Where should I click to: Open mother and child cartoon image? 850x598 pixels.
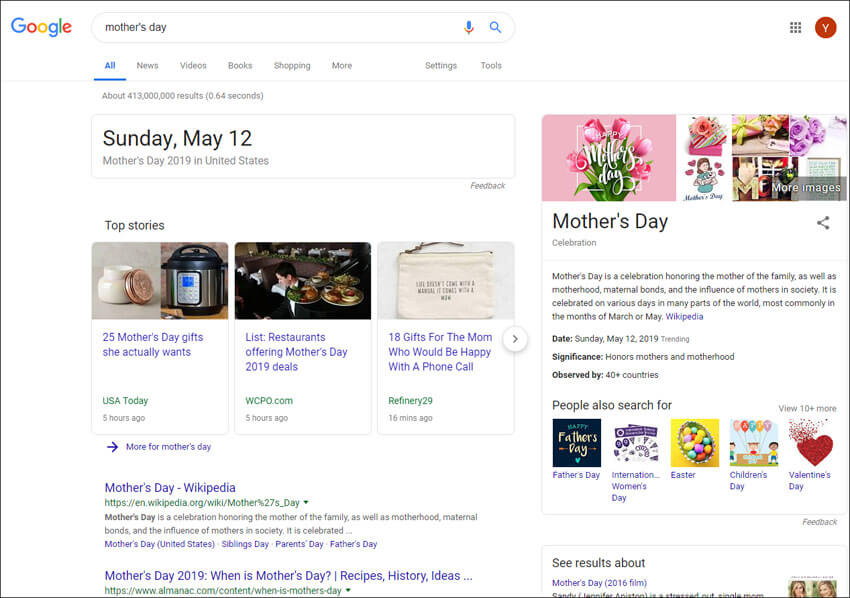click(x=704, y=179)
